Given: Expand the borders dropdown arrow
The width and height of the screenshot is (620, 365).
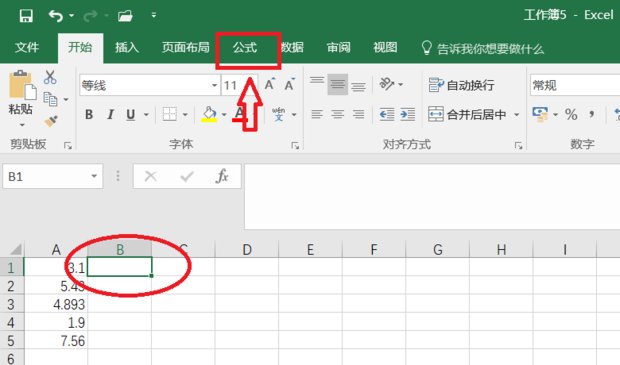Looking at the screenshot, I should pos(185,115).
